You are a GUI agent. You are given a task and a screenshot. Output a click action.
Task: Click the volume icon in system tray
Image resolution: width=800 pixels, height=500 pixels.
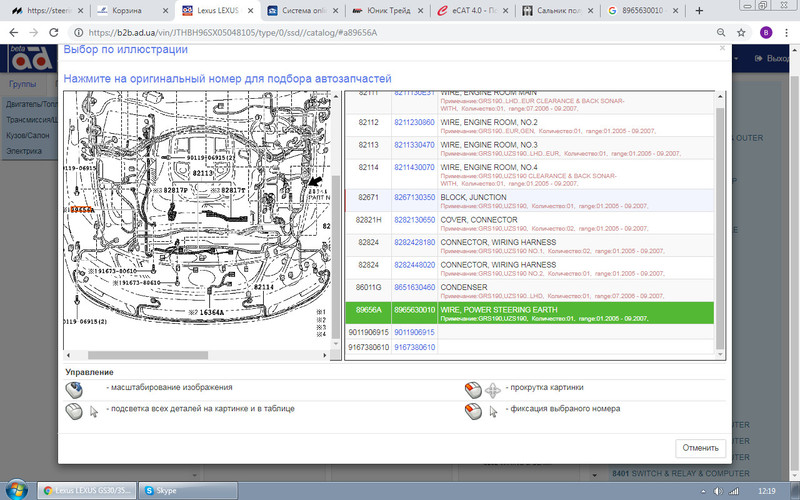point(718,491)
